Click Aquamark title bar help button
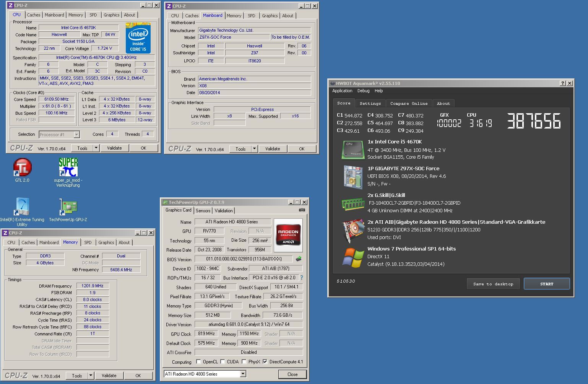The width and height of the screenshot is (588, 384). 562,83
